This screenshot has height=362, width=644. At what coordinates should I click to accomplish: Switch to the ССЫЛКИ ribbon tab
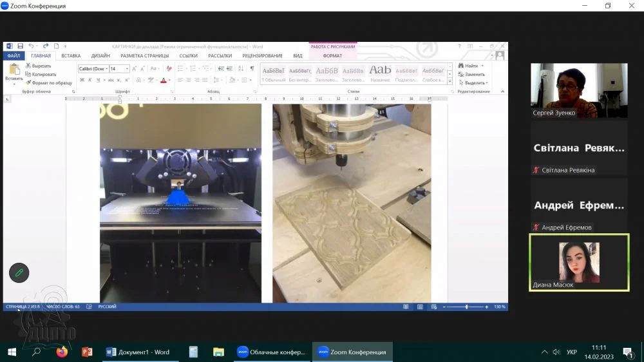(x=188, y=56)
